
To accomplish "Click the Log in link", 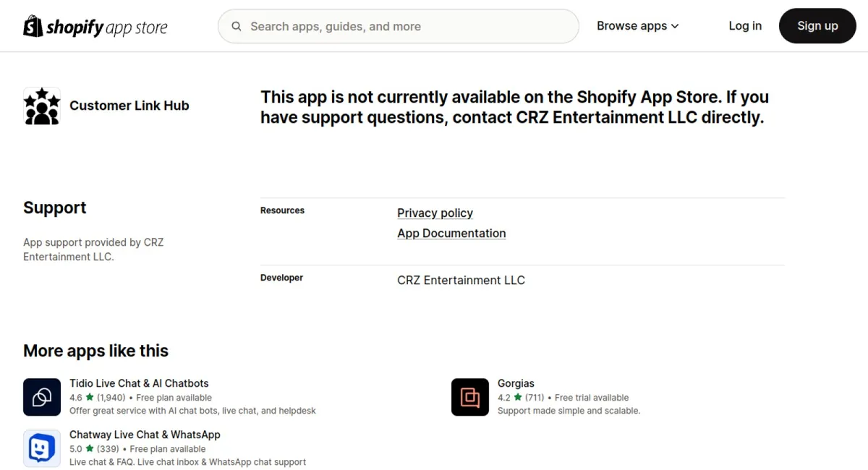I will pyautogui.click(x=745, y=26).
